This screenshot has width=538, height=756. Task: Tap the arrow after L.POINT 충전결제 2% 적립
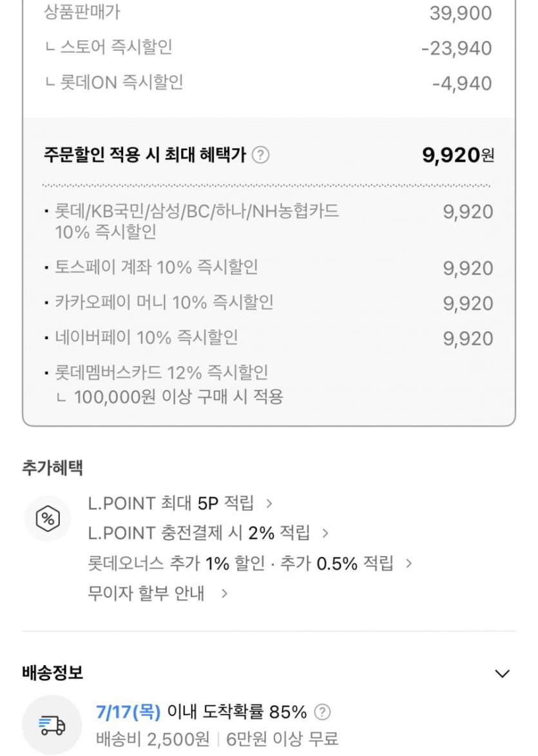click(x=325, y=533)
